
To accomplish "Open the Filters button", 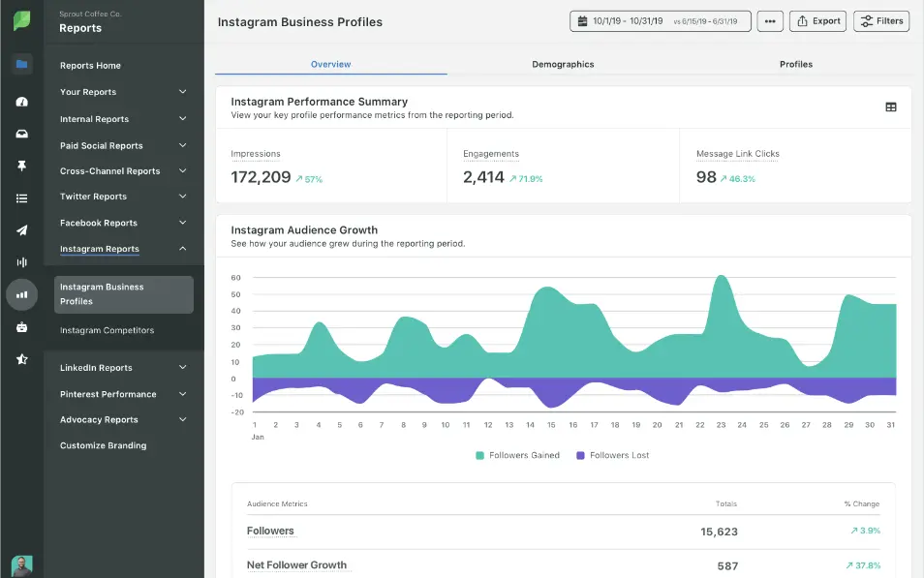I will point(880,21).
